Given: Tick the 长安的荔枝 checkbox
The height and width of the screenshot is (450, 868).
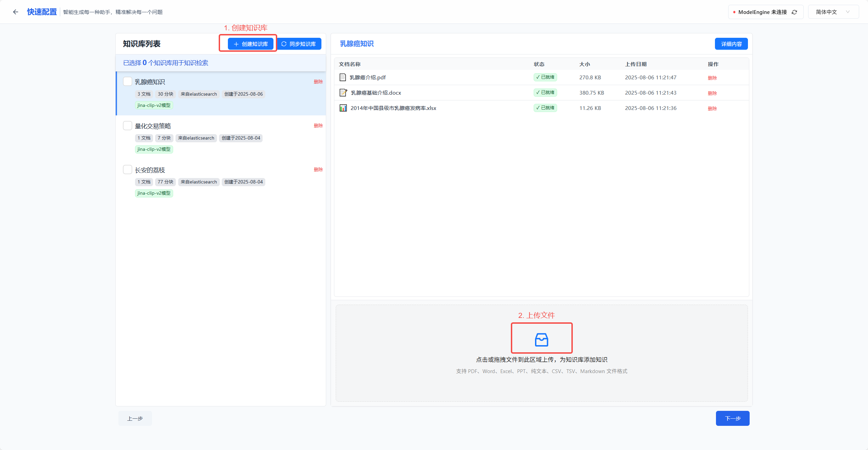Looking at the screenshot, I should click(x=128, y=170).
